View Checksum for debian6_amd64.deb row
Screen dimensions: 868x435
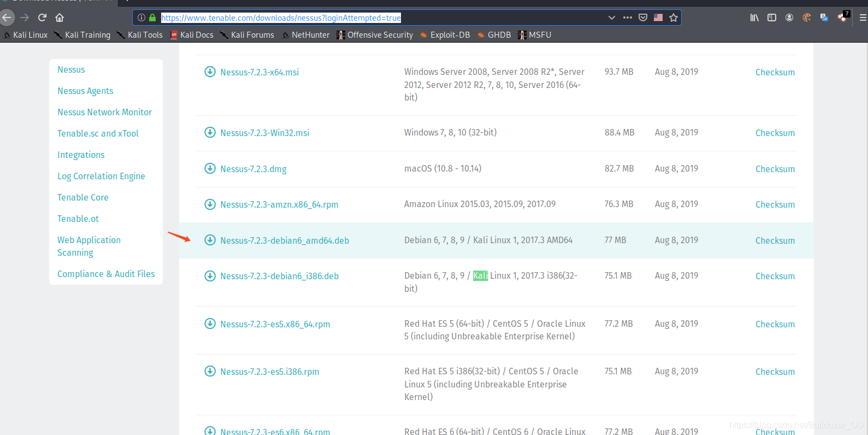pyautogui.click(x=775, y=240)
